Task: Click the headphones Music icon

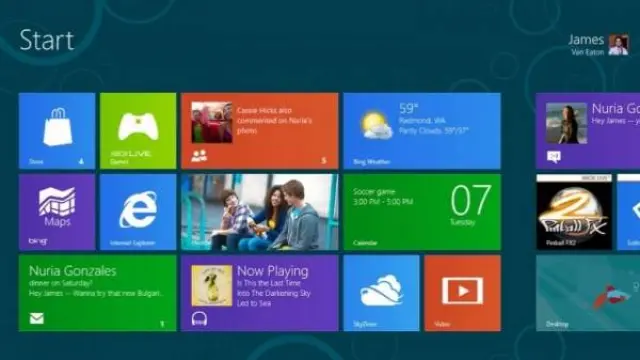Action: point(199,318)
